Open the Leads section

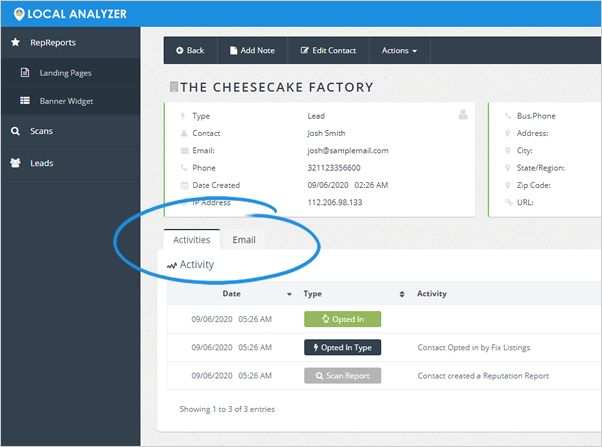coord(41,162)
